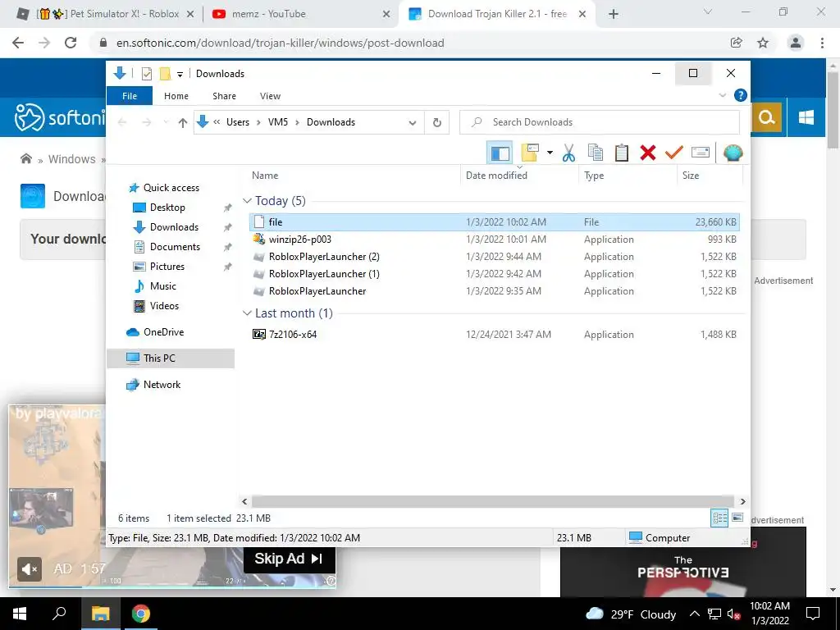The height and width of the screenshot is (630, 840).
Task: Click the blue Help question mark icon
Action: click(741, 95)
